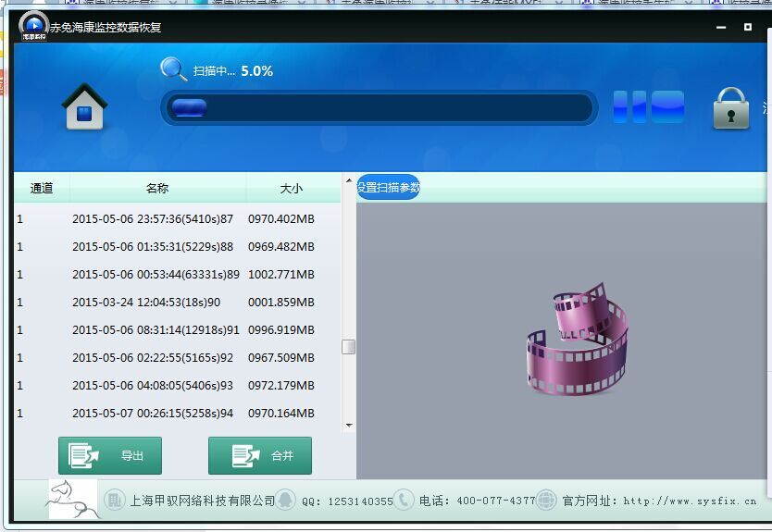Viewport: 772px width, 532px height.
Task: Click the QQ penguin icon
Action: pyautogui.click(x=285, y=500)
